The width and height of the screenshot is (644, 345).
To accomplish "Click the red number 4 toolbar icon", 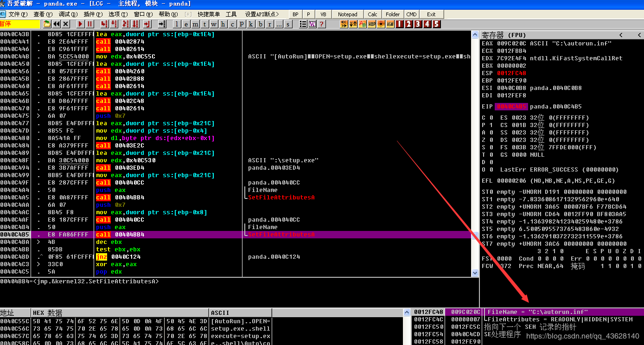I will tap(427, 24).
